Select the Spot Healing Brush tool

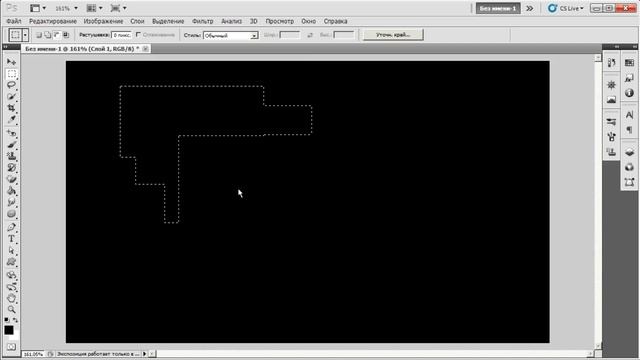coord(11,133)
